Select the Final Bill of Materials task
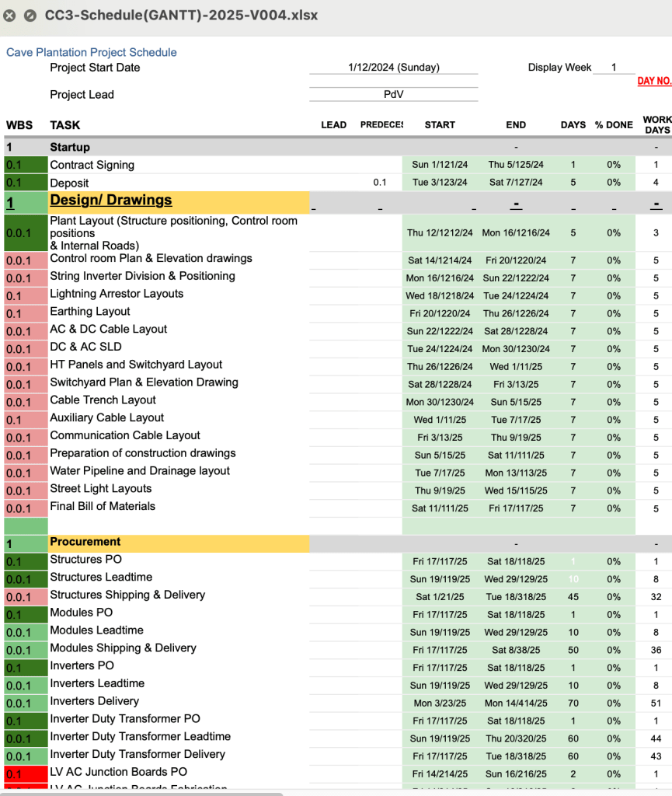This screenshot has height=796, width=672. [x=103, y=506]
